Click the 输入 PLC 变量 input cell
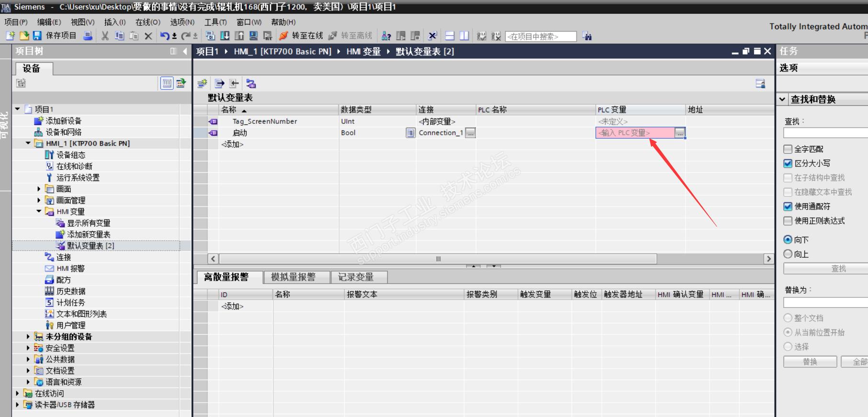The image size is (868, 417). pos(635,133)
